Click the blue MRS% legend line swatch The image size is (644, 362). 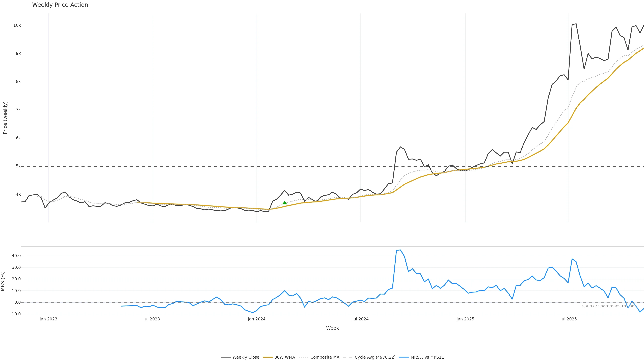[404, 357]
